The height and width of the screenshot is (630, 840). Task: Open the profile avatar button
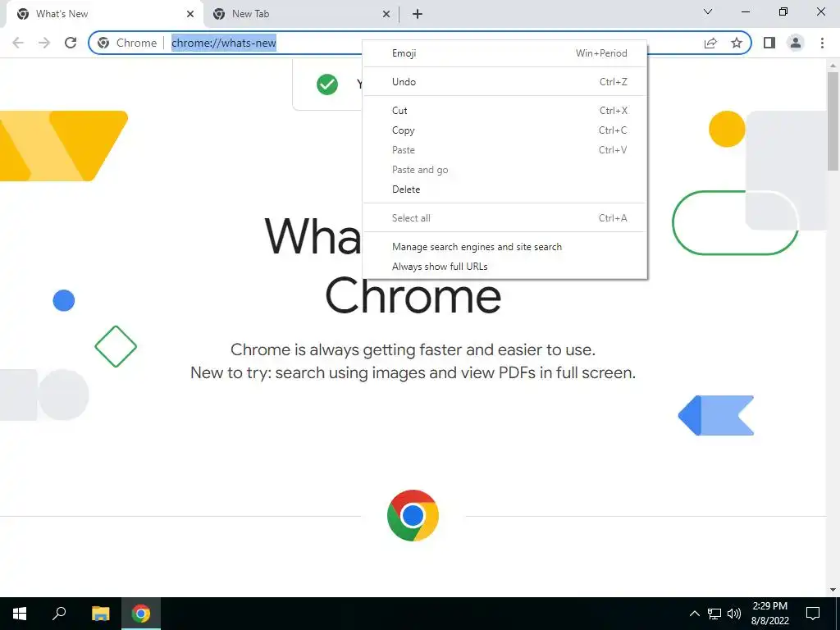pyautogui.click(x=796, y=43)
